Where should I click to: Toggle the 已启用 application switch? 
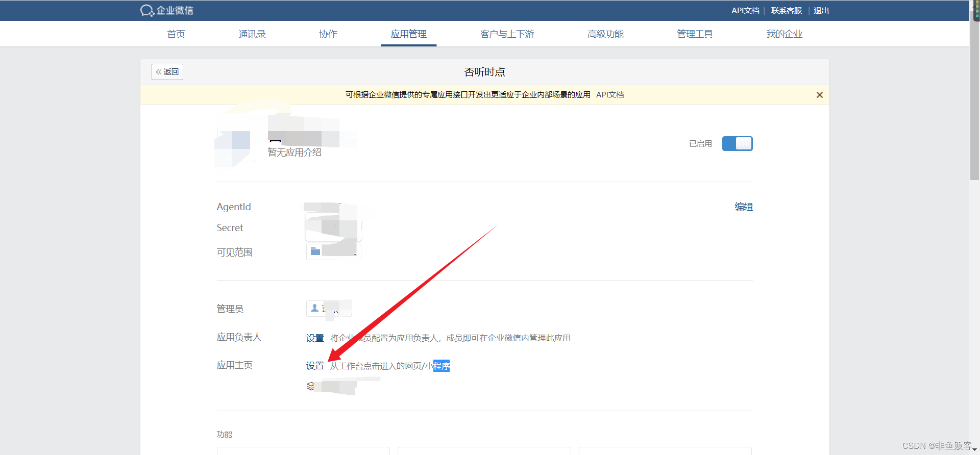(x=737, y=144)
